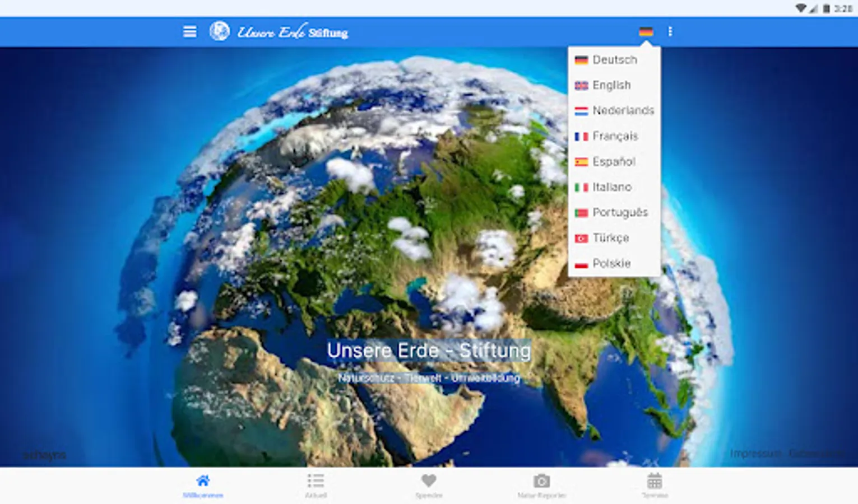The image size is (858, 504).
Task: Open the hamburger navigation menu
Action: coord(189,32)
